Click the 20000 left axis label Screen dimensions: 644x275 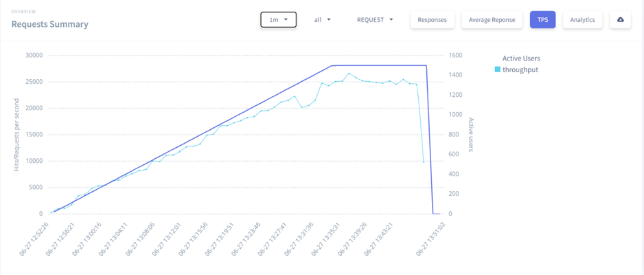coord(34,108)
